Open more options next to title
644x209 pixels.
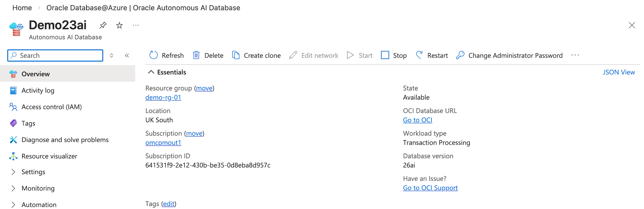pos(136,25)
